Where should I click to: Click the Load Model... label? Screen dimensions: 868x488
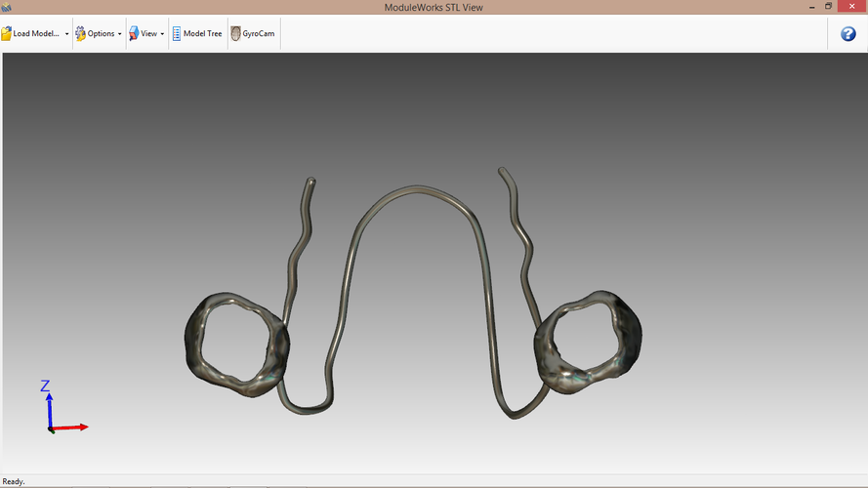(36, 34)
